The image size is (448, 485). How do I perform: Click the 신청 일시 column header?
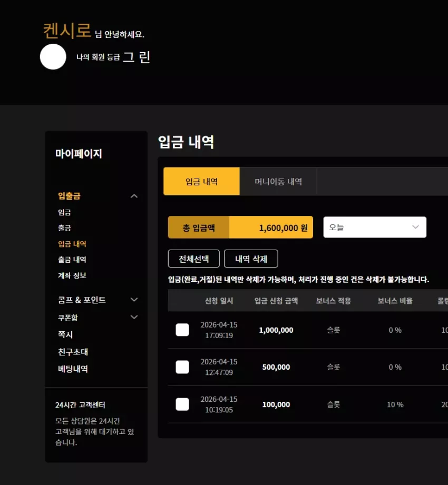click(219, 301)
